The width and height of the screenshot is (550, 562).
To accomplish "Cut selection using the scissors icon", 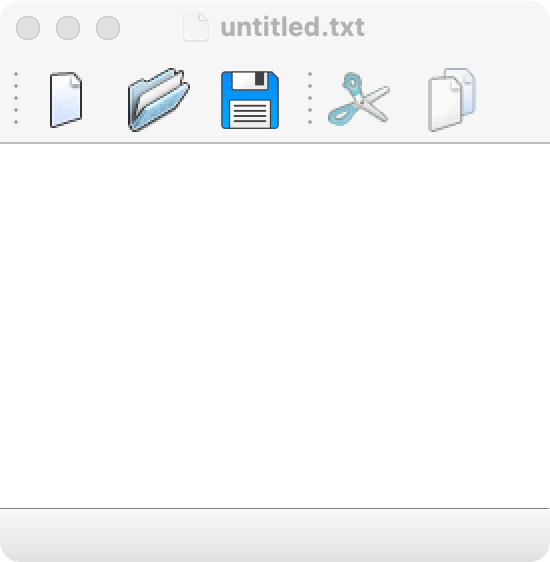I will pyautogui.click(x=359, y=99).
